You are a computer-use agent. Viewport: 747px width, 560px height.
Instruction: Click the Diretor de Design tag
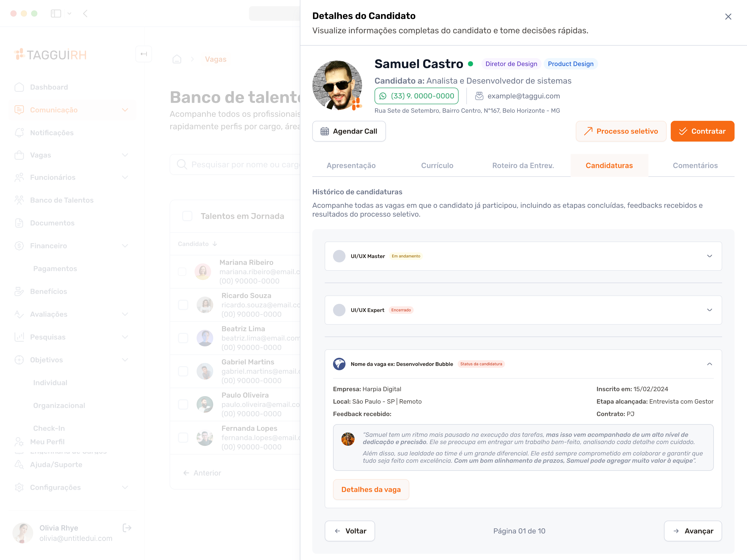(511, 64)
